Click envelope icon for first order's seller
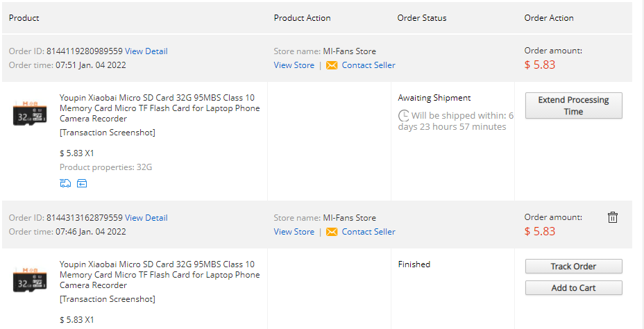This screenshot has width=644, height=329. pos(332,65)
